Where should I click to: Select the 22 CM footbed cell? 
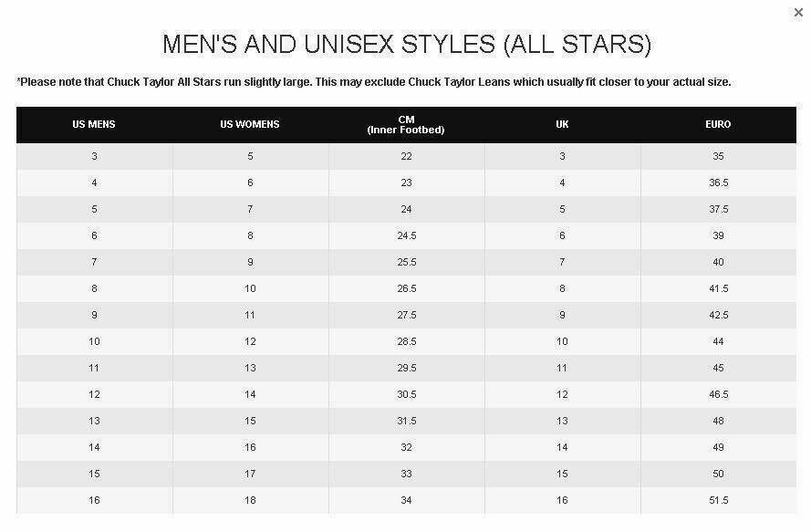406,156
